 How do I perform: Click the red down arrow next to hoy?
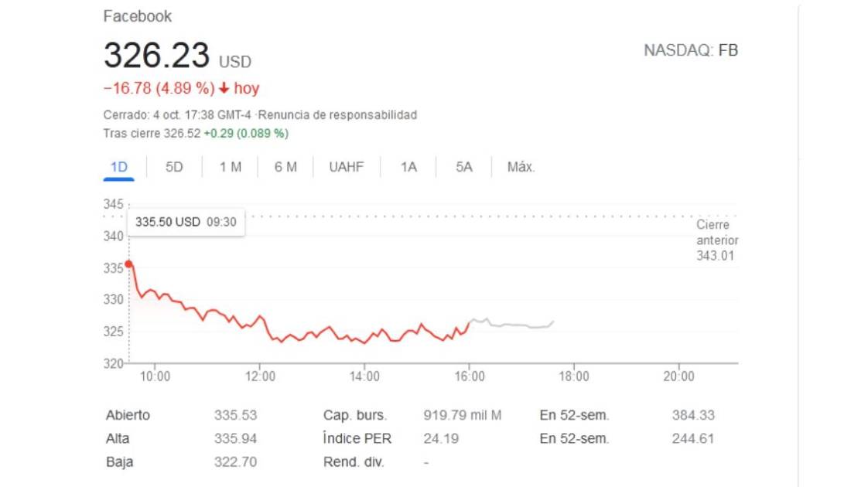[224, 89]
